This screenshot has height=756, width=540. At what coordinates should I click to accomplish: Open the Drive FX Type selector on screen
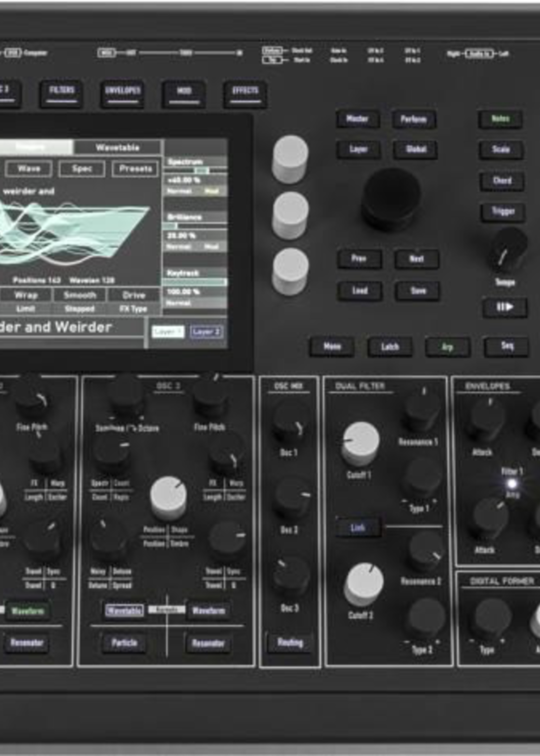click(x=134, y=301)
